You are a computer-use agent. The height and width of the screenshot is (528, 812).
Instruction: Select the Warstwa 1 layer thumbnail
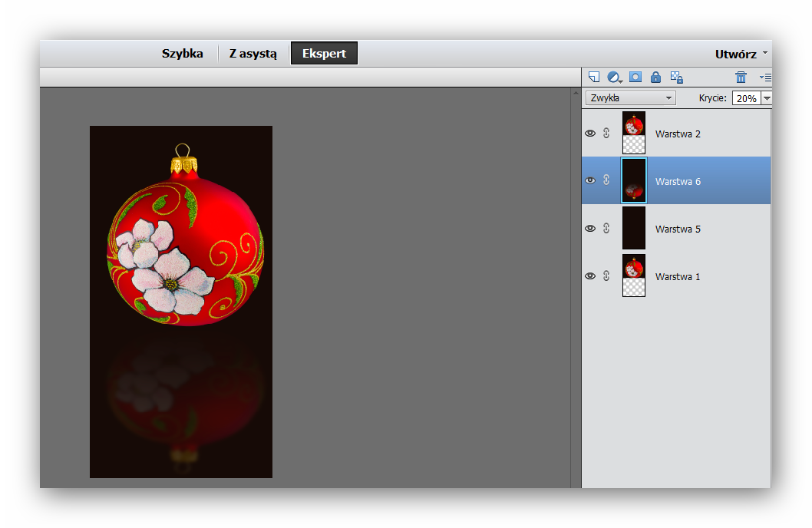coord(634,276)
